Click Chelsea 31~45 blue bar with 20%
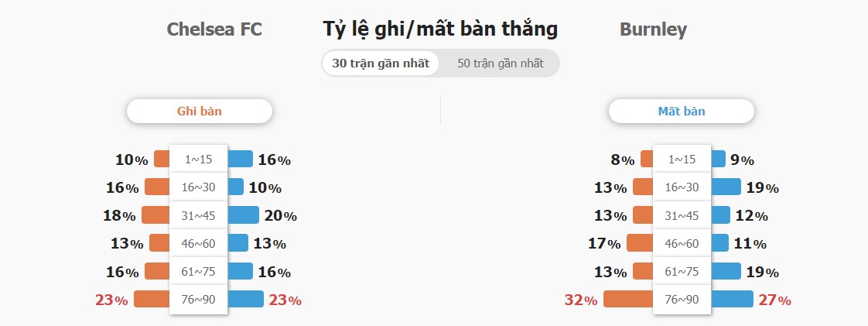 (x=243, y=215)
